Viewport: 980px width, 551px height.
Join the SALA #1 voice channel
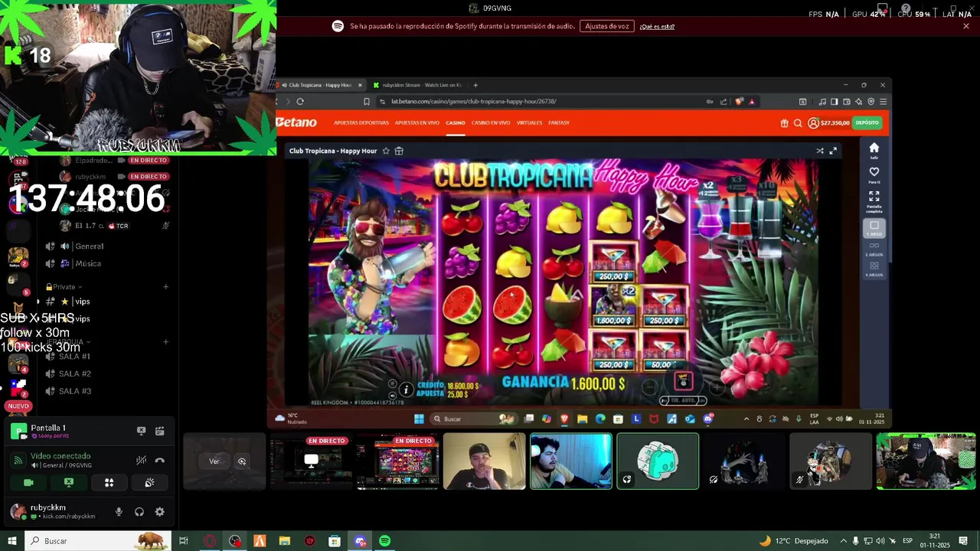pyautogui.click(x=74, y=357)
